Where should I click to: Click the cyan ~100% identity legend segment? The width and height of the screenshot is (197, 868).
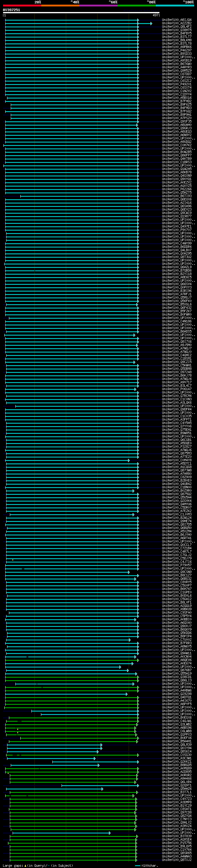[175, 6]
